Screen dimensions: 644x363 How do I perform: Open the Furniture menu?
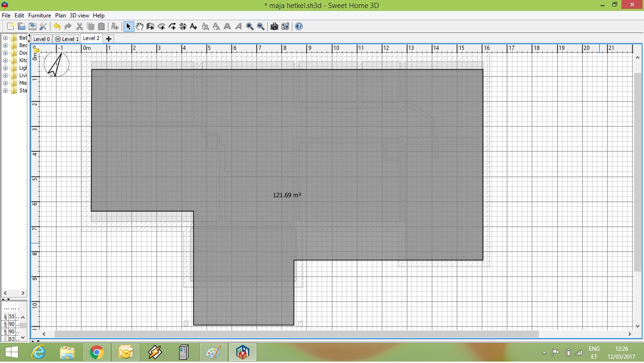[x=39, y=16]
